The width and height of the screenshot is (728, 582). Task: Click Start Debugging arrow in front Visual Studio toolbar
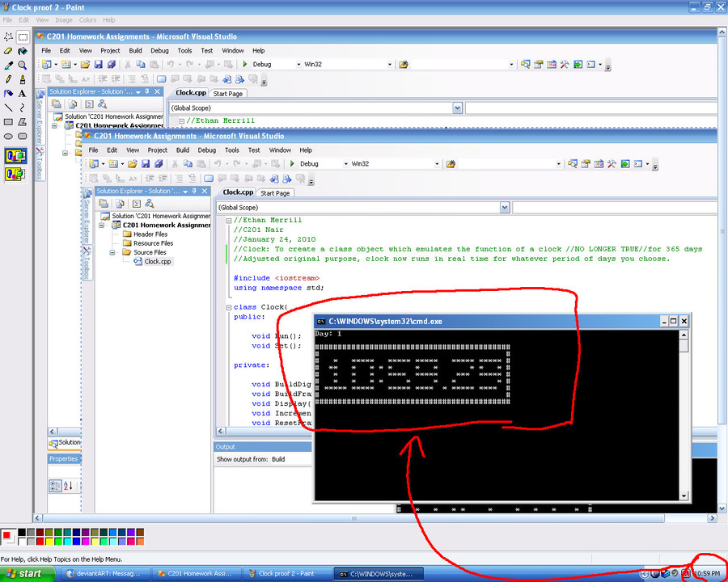click(292, 163)
